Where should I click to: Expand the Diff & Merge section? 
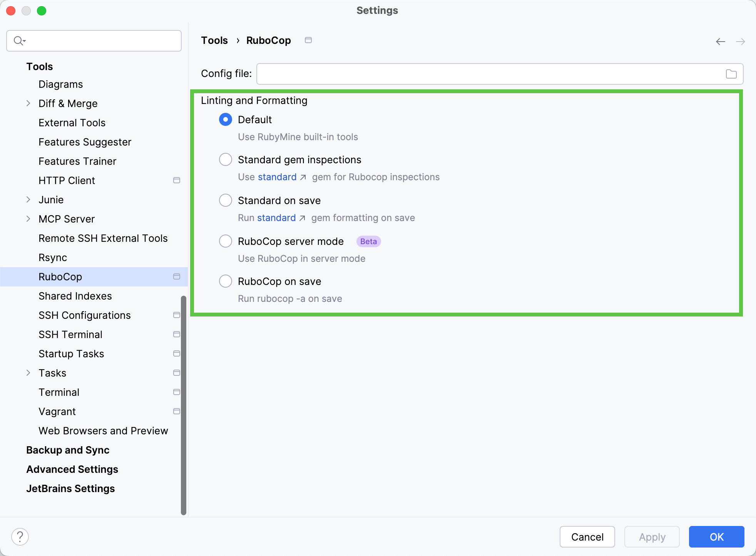click(28, 103)
